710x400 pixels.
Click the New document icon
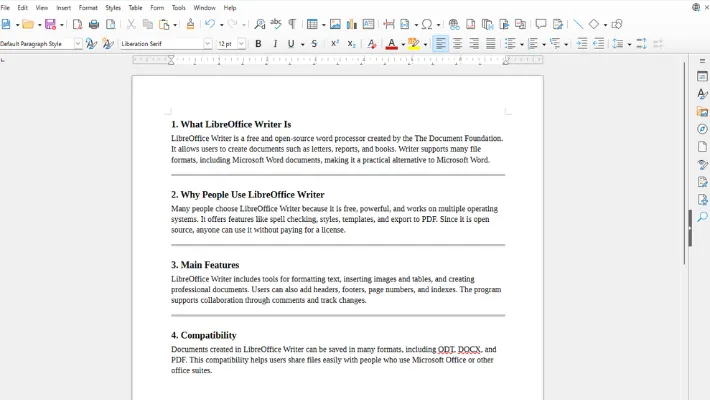6,24
